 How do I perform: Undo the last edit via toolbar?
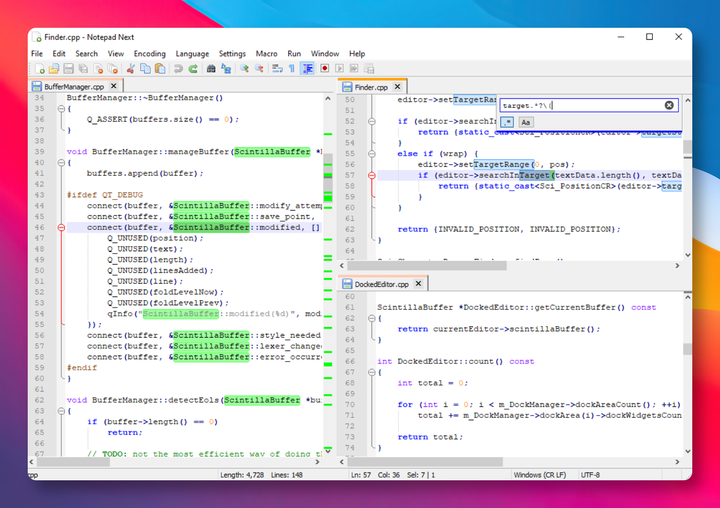pyautogui.click(x=178, y=69)
